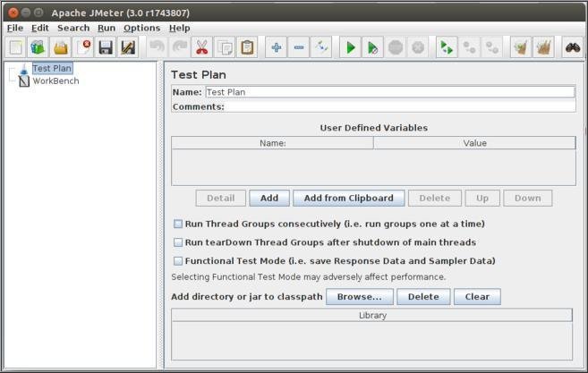Image resolution: width=588 pixels, height=373 pixels.
Task: Click the Paste clipboard icon
Action: [x=247, y=47]
